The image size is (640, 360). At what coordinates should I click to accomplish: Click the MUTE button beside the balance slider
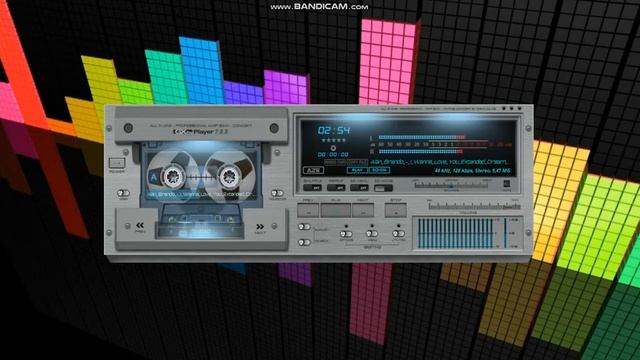point(507,184)
